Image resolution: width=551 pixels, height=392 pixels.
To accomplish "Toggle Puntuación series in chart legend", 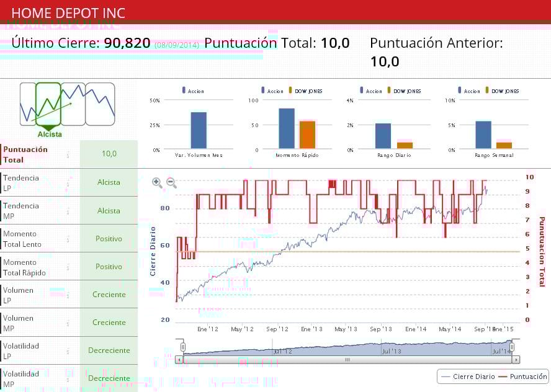I will point(523,376).
